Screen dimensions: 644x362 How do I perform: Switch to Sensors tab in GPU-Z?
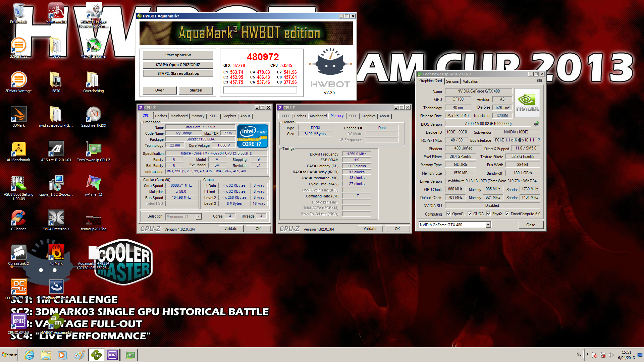pos(452,81)
